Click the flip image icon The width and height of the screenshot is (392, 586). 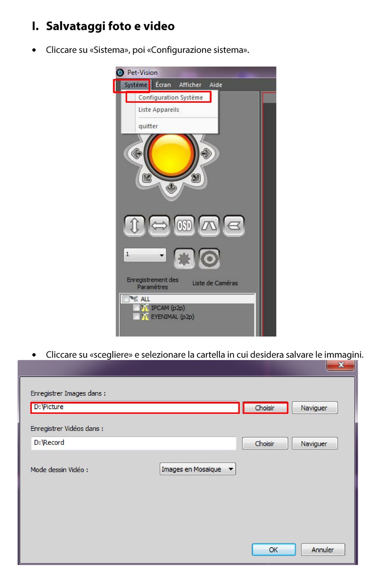[209, 225]
